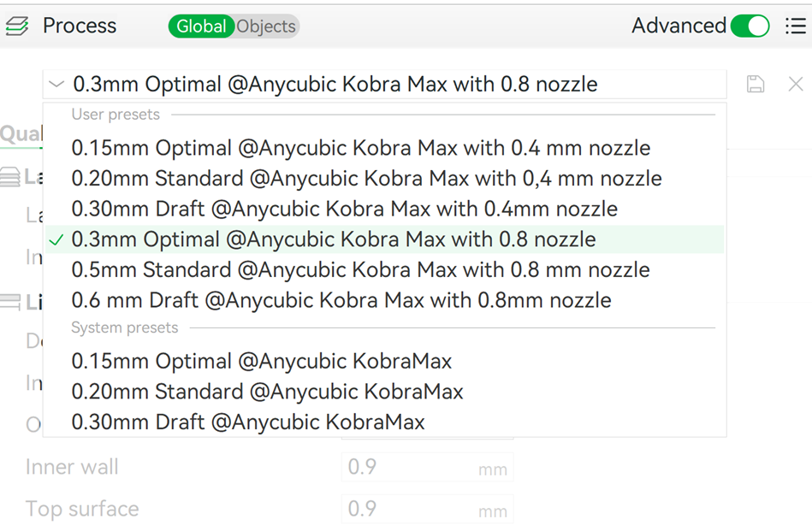Choose 0.30mm Draft 0.4mm nozzle user preset
Image resolution: width=812 pixels, height=531 pixels.
pos(344,209)
